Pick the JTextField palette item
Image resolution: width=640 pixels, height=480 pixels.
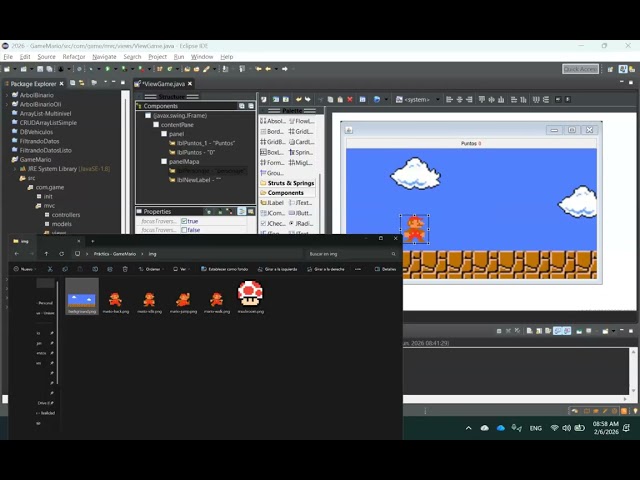(x=301, y=203)
